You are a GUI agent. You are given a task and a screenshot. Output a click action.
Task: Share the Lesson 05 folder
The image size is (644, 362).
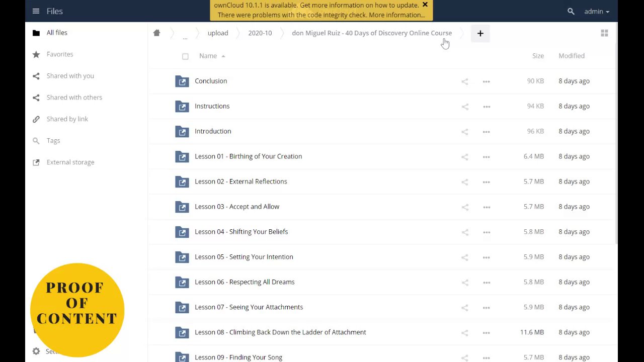(465, 257)
